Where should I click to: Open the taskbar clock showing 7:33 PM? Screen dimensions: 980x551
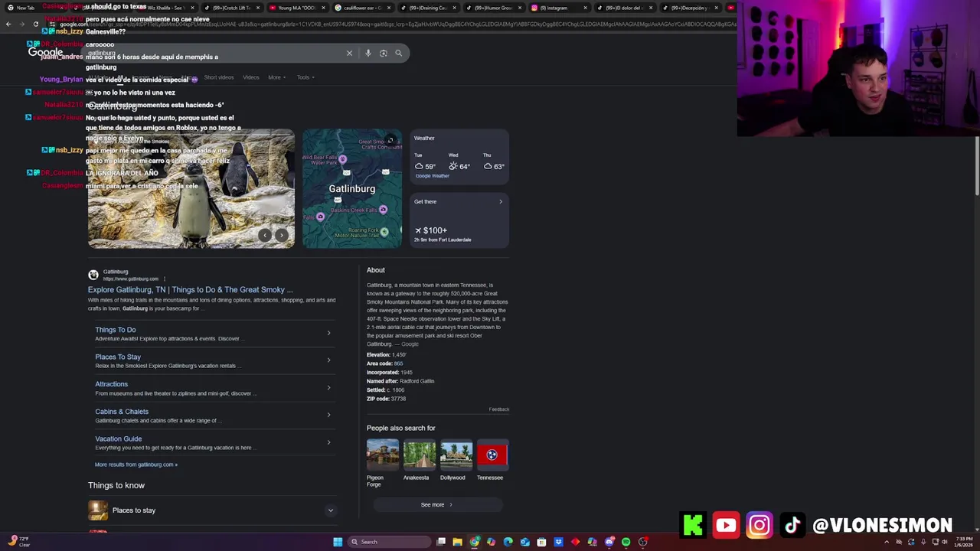[963, 542]
